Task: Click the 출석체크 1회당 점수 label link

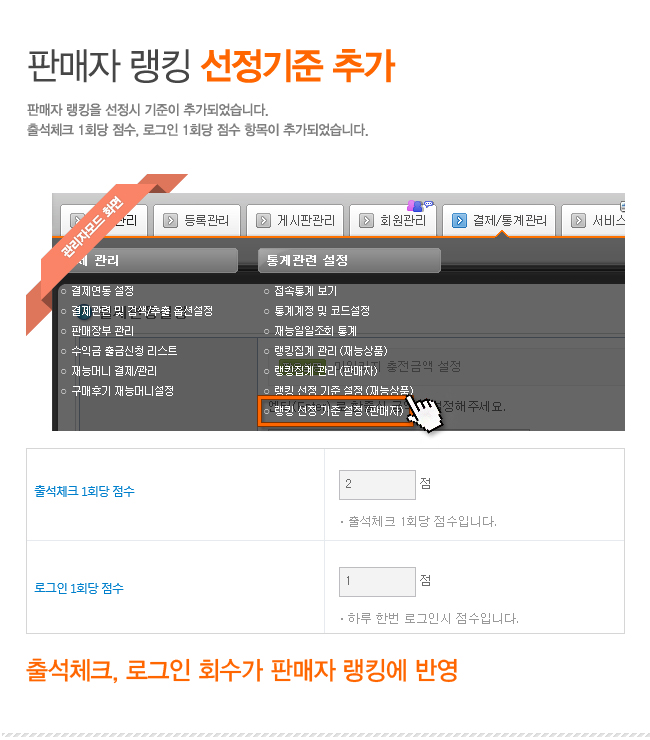Action: coord(84,491)
